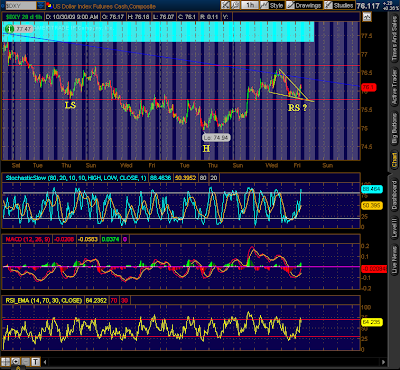Click the horizontal scrollbar track
Screen dimensions: 400x370
click(x=214, y=362)
